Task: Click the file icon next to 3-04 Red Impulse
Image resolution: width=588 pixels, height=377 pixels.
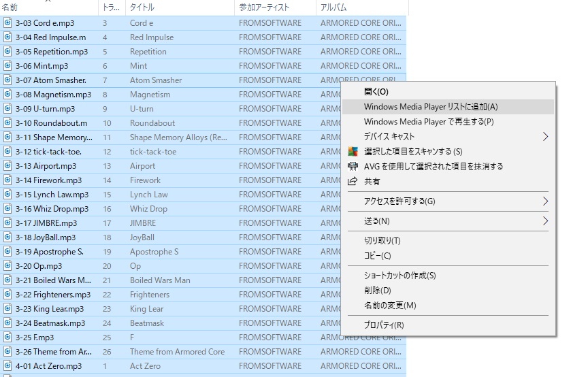Action: (x=7, y=37)
